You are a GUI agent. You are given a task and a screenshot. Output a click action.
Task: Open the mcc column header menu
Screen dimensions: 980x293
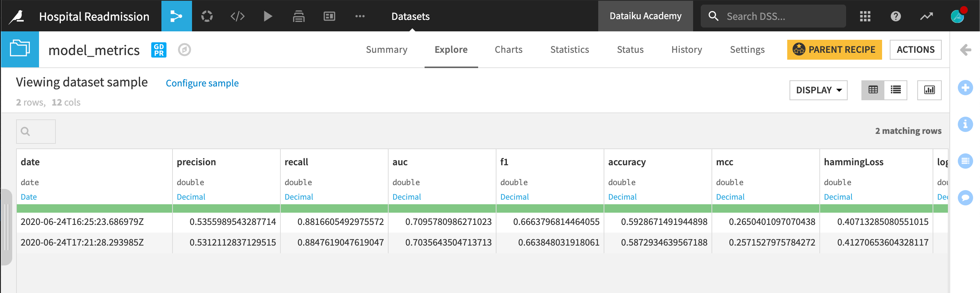tap(724, 162)
